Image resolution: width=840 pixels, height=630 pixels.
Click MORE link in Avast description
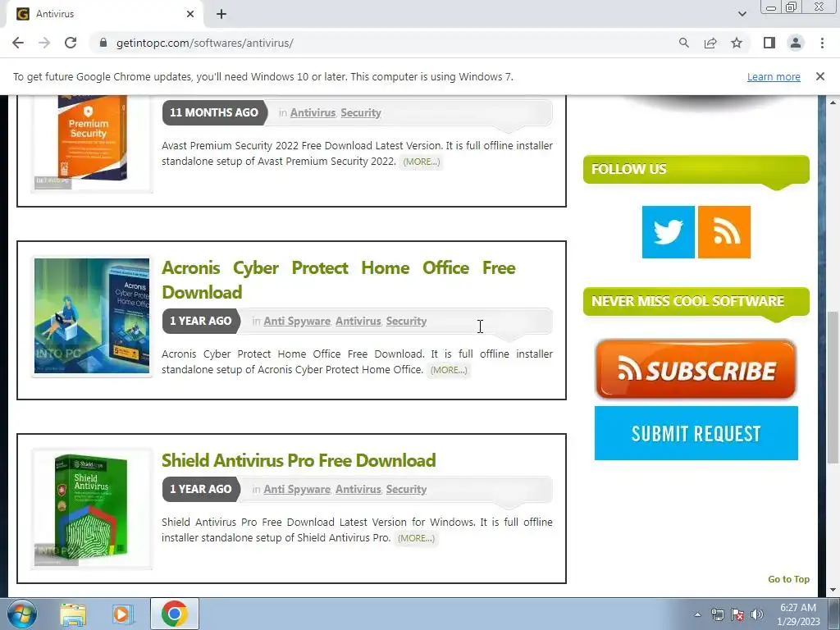[421, 162]
